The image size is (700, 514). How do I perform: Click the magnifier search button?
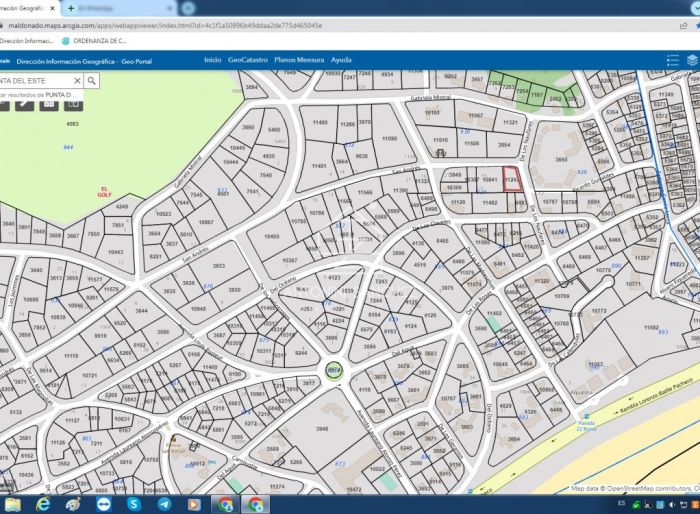[x=92, y=81]
